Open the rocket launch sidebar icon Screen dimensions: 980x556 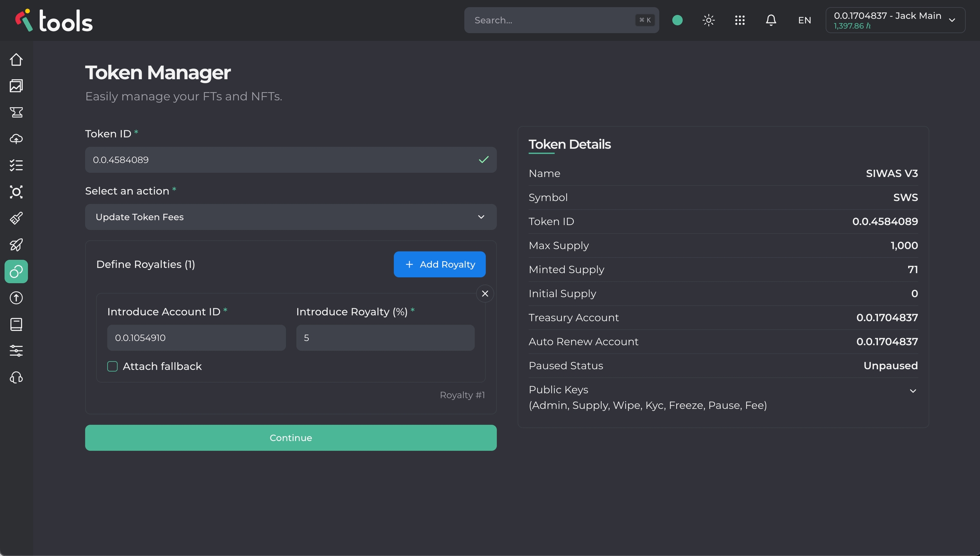coord(16,245)
